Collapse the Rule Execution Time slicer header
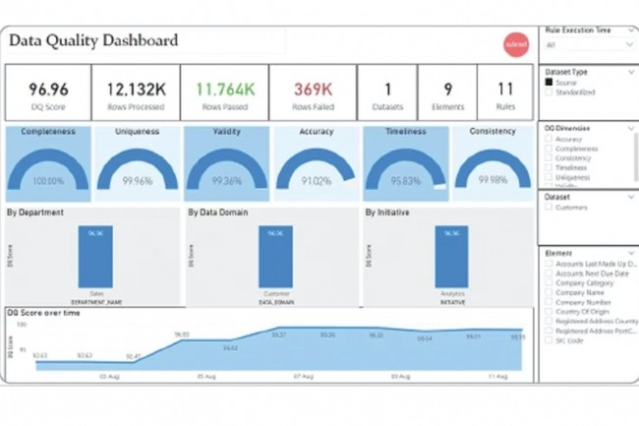 [630, 30]
